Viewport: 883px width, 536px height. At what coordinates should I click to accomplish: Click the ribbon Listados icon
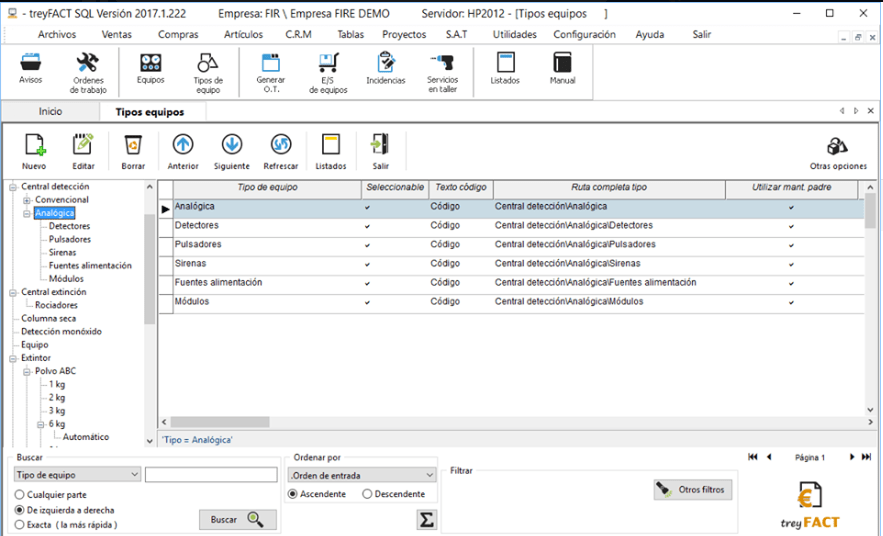point(505,63)
